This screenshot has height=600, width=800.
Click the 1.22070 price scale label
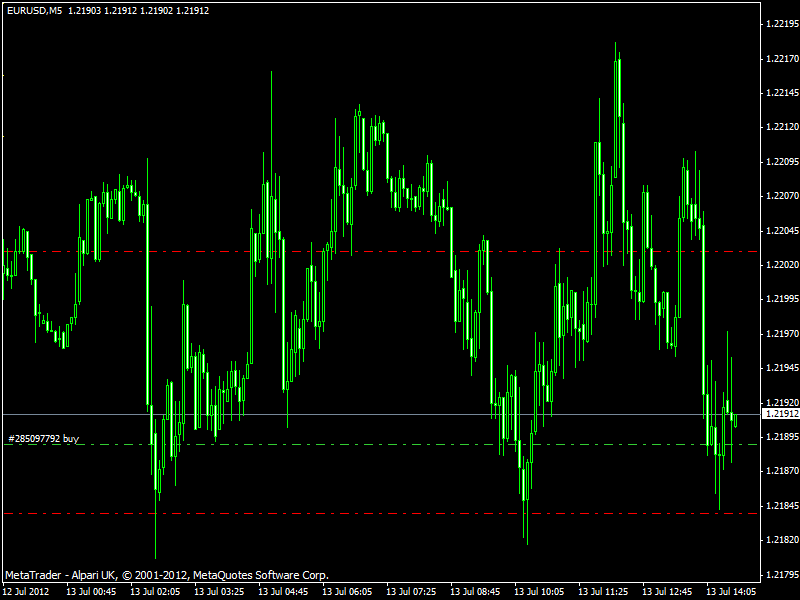[x=783, y=196]
